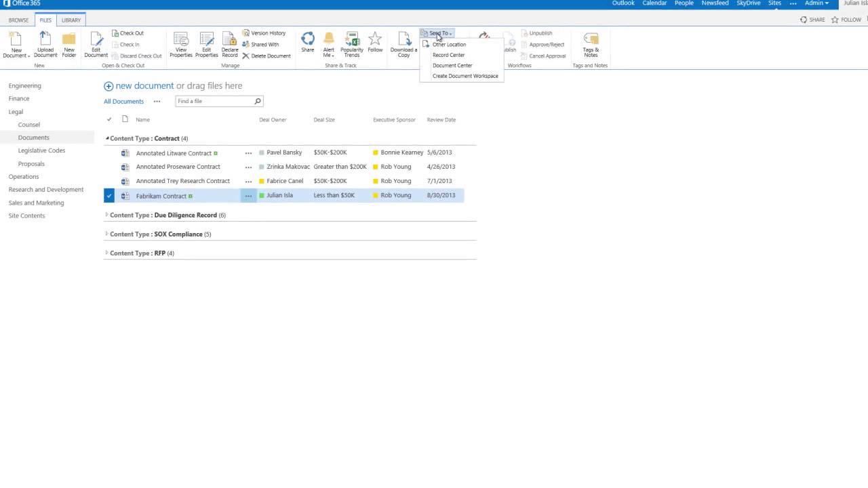Open Version History
868x488 pixels.
pyautogui.click(x=264, y=33)
